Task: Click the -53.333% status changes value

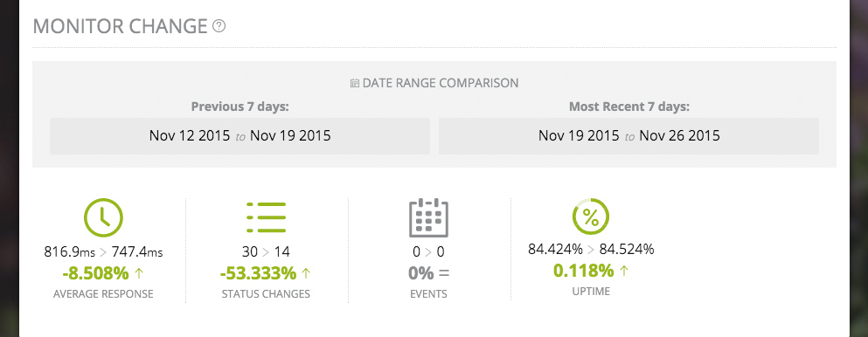Action: click(x=258, y=273)
